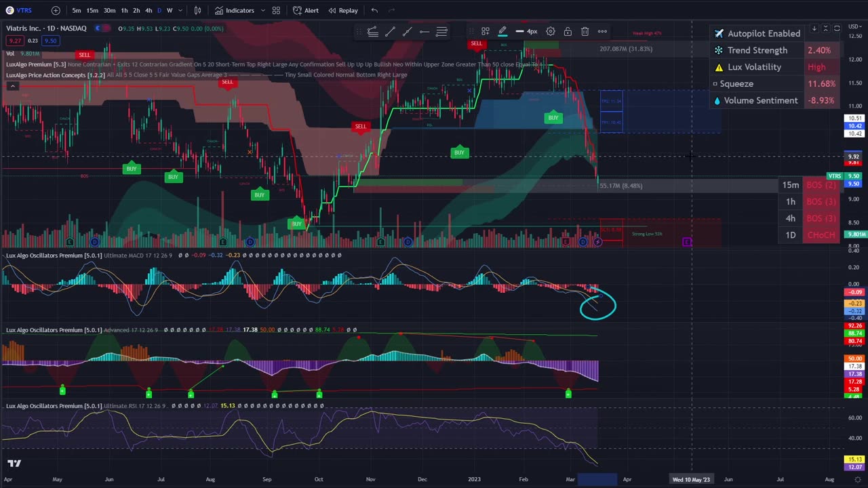
Task: Collapse the pane with the double-arrow icon
Action: tap(825, 28)
